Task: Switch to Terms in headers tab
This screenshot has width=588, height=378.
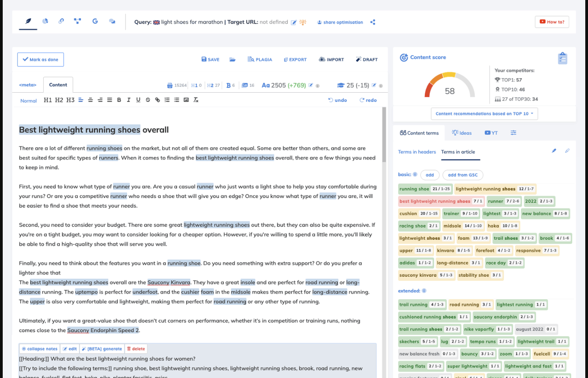Action: [417, 152]
